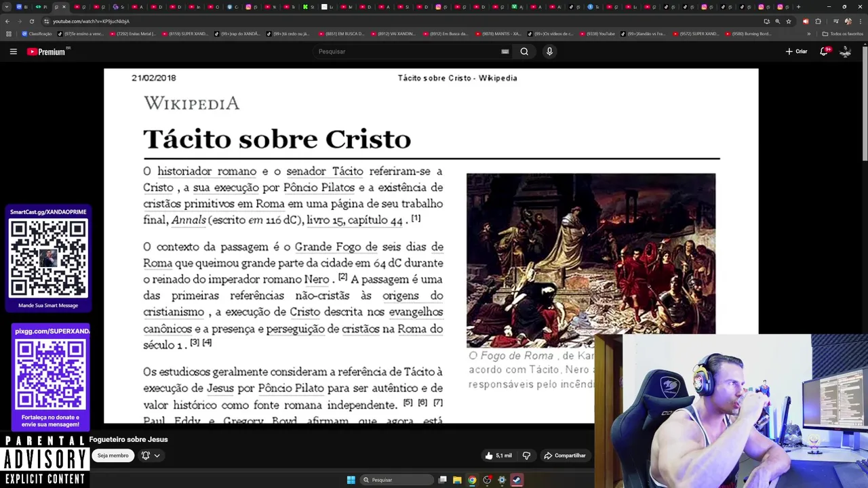Reload the page with refresh icon
The height and width of the screenshot is (488, 868).
[31, 21]
